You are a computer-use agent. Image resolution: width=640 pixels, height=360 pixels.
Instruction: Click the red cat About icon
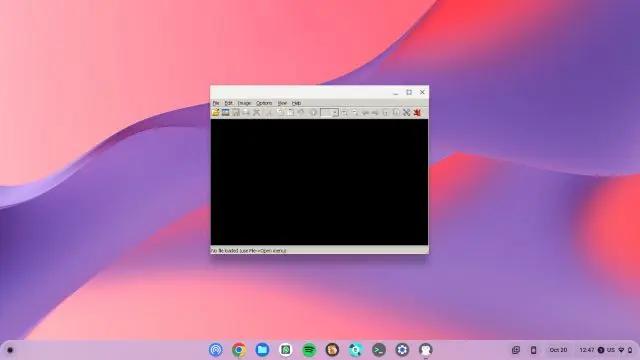click(x=417, y=112)
